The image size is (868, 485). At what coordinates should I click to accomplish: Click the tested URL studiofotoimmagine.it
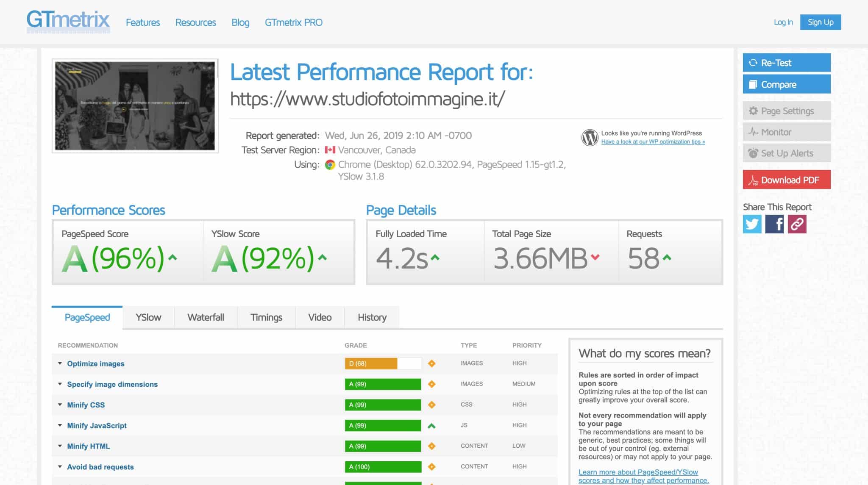(367, 99)
